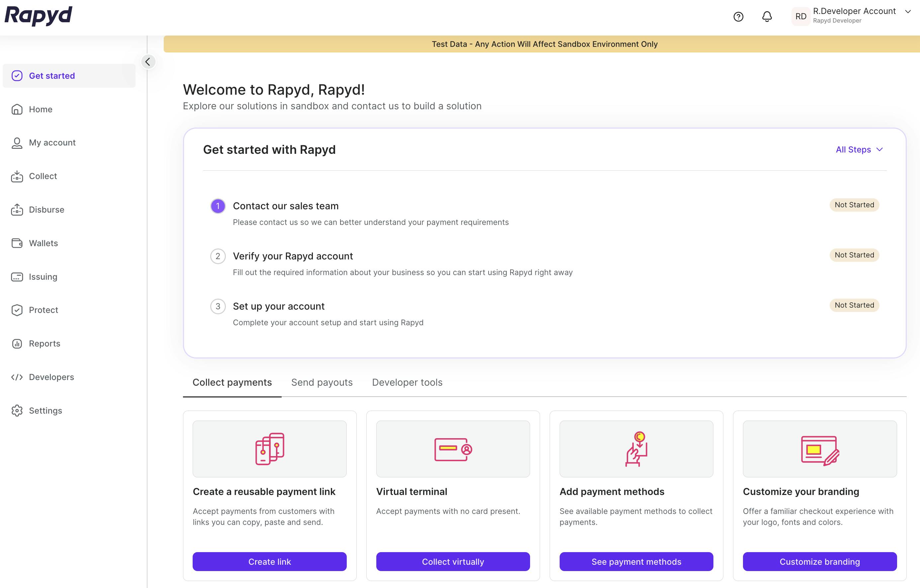The width and height of the screenshot is (920, 588).
Task: Open Settings gear in sidebar
Action: [45, 410]
